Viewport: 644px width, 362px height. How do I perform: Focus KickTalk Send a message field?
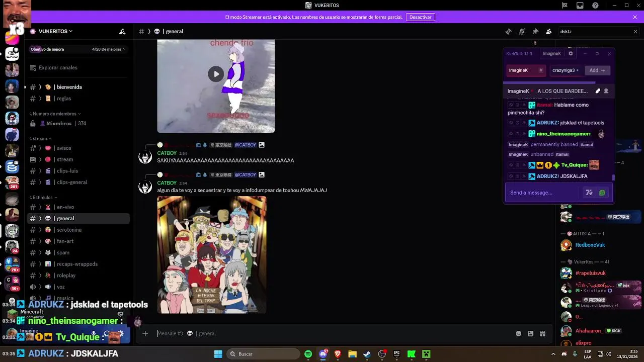pos(544,193)
